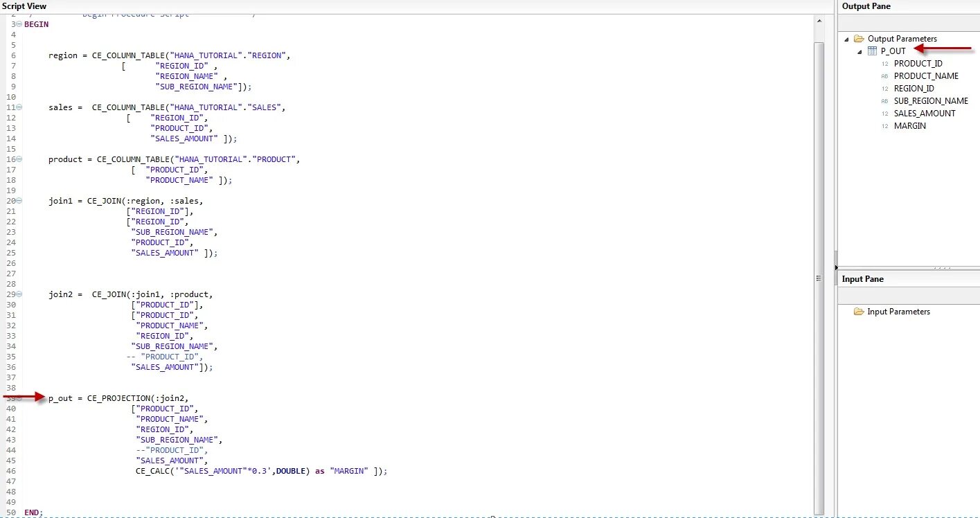Image resolution: width=980 pixels, height=518 pixels.
Task: Collapse the join1 CE_JOIN code fold marker
Action: point(19,201)
